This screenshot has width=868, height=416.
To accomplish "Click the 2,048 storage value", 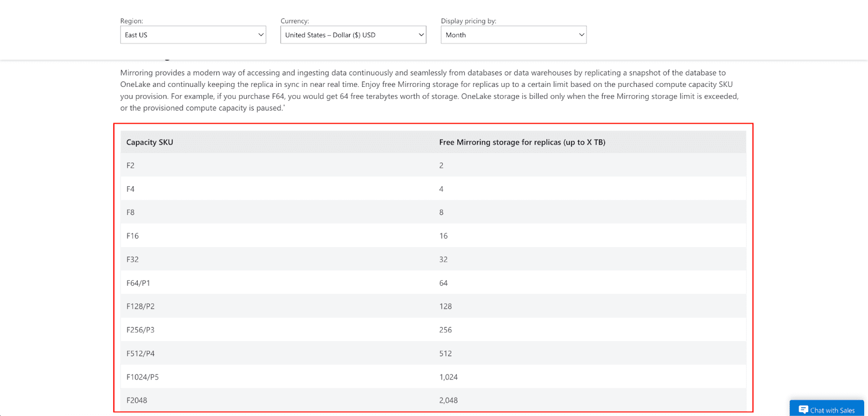I will coord(449,400).
